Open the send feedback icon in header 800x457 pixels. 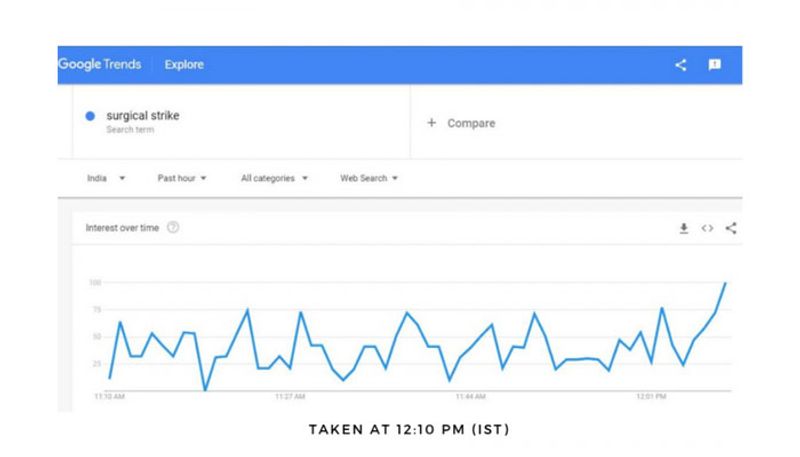pos(715,65)
